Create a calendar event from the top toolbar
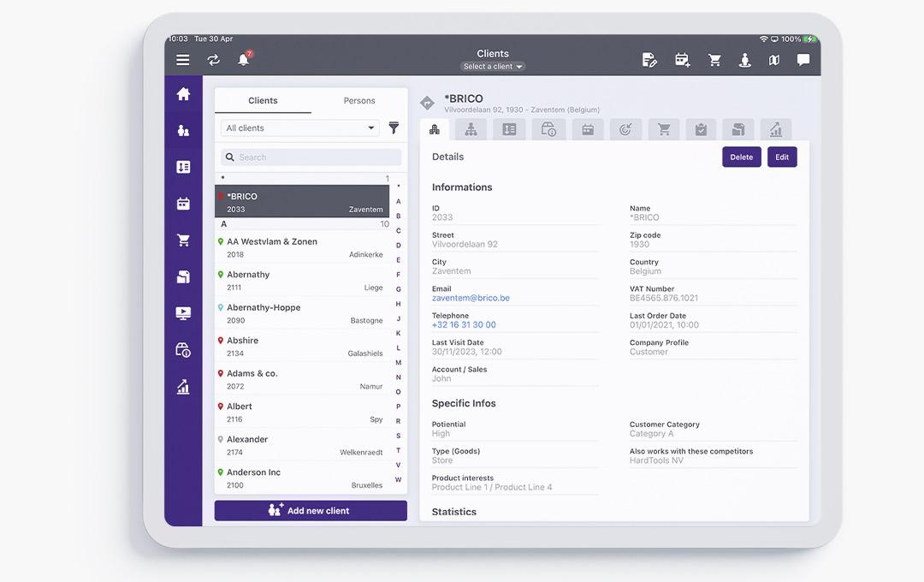This screenshot has width=924, height=582. pyautogui.click(x=682, y=60)
